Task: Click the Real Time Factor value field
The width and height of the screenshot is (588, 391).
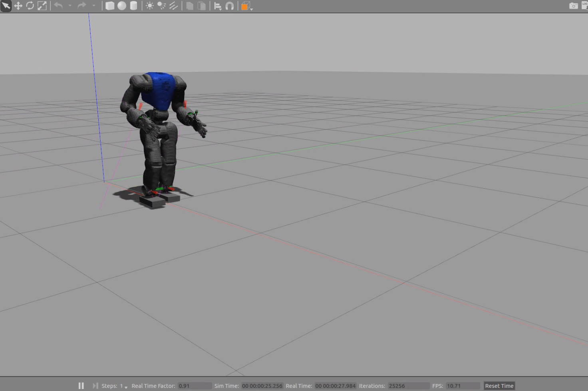Action: point(195,386)
